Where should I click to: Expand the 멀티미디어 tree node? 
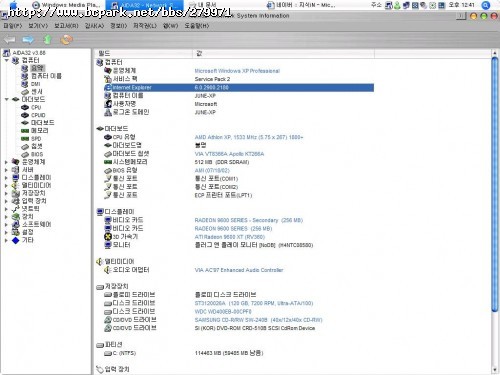tap(6, 185)
